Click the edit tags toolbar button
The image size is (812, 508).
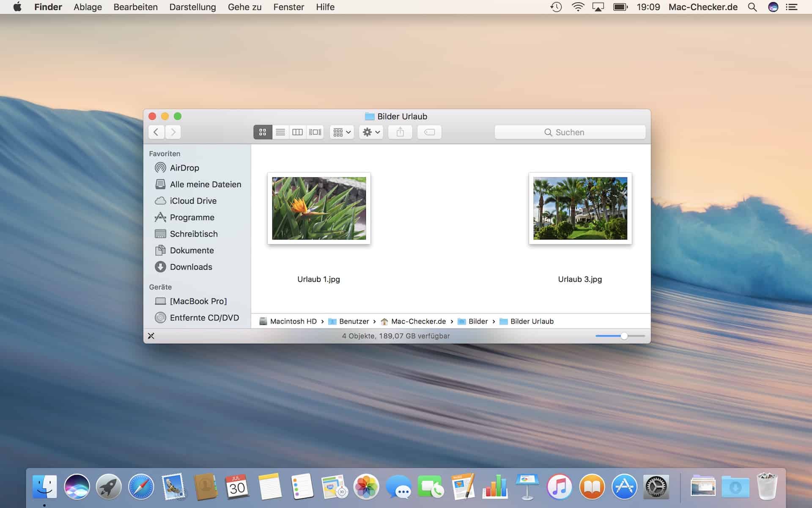429,132
